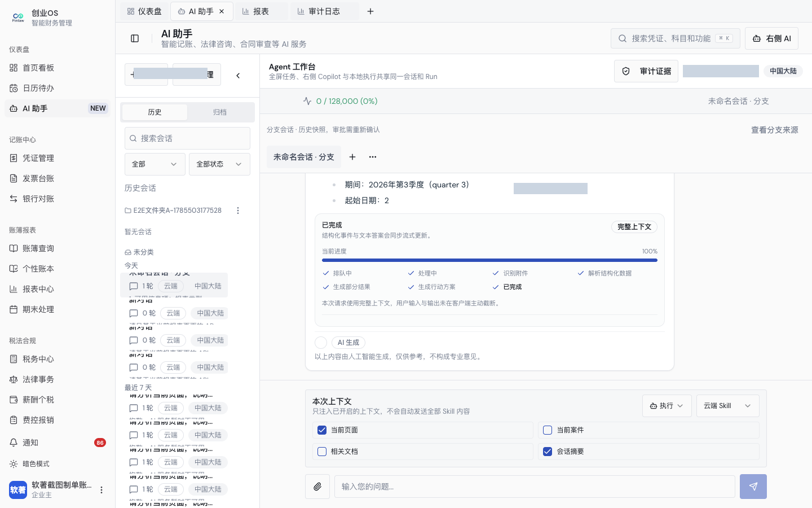812x508 pixels.
Task: Open 日历待办 in sidebar
Action: 57,88
